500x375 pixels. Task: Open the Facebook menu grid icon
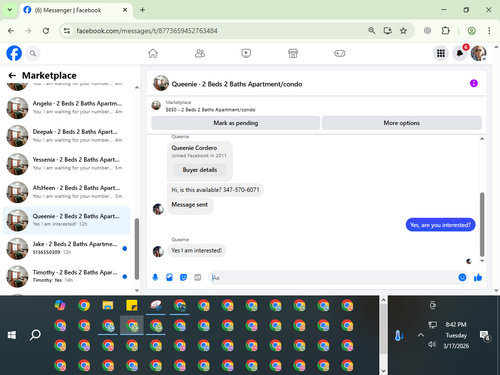click(x=441, y=53)
